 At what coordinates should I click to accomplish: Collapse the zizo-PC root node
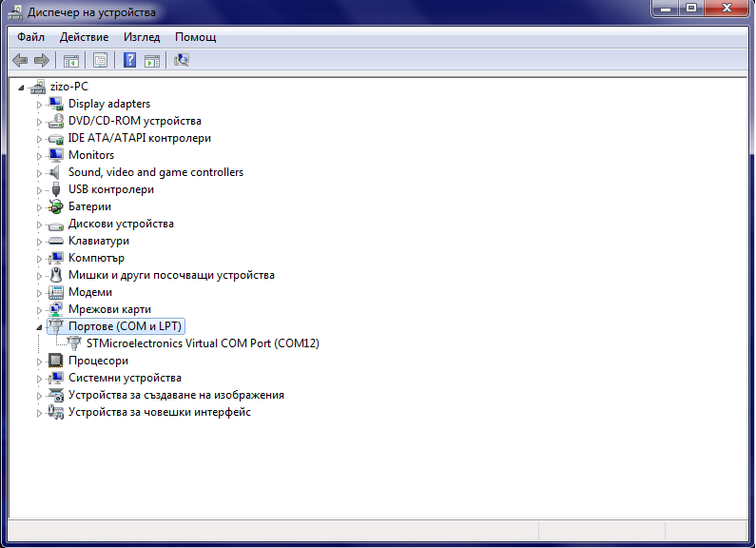click(22, 88)
